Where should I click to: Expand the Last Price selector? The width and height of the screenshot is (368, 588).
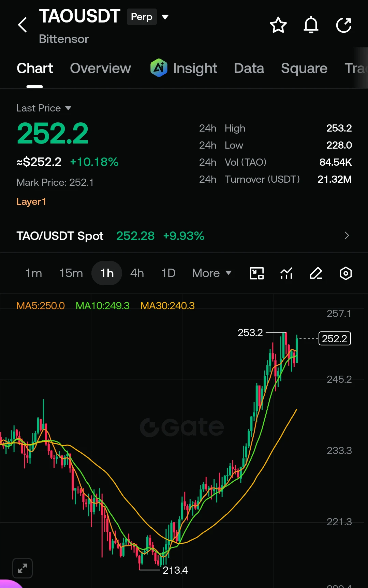tap(44, 108)
